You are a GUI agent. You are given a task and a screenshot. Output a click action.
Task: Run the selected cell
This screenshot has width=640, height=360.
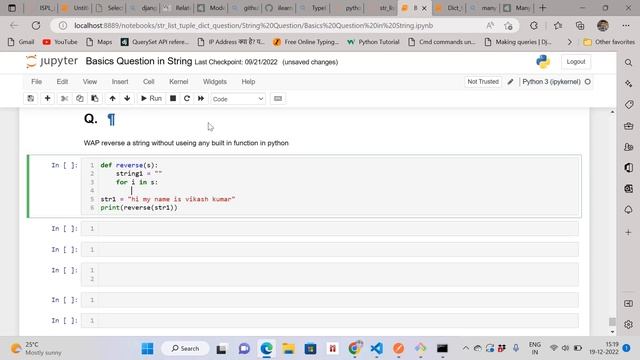151,98
